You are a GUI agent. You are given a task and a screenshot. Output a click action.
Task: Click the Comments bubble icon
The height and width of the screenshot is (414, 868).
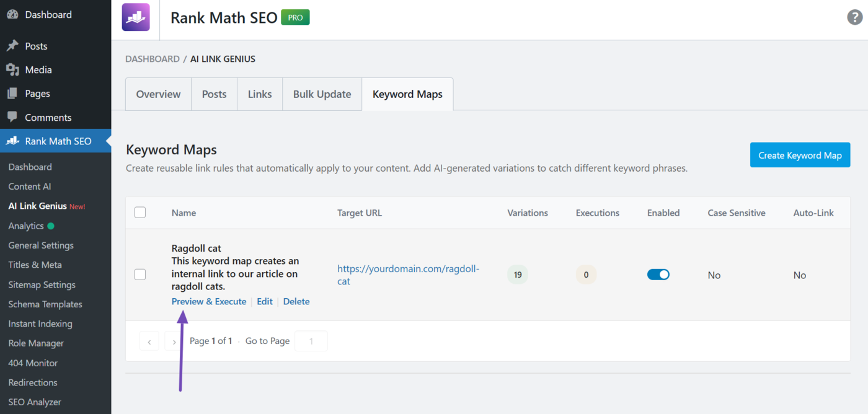pyautogui.click(x=12, y=117)
